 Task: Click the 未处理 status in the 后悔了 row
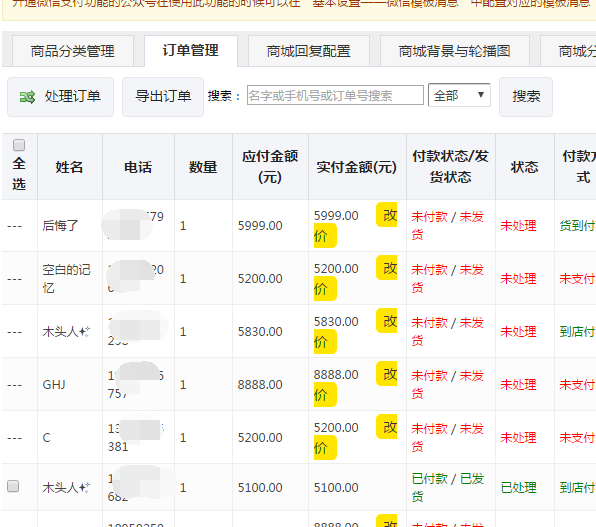click(x=518, y=225)
